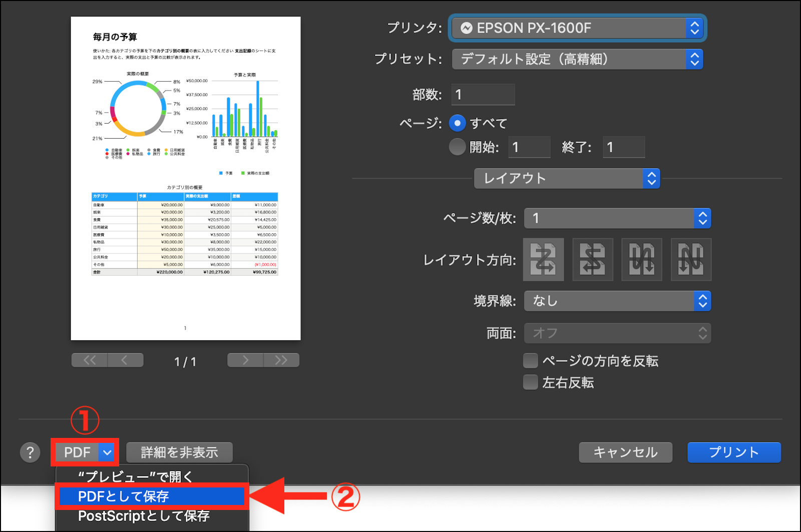
Task: Click the 部数 copies input field
Action: point(483,95)
